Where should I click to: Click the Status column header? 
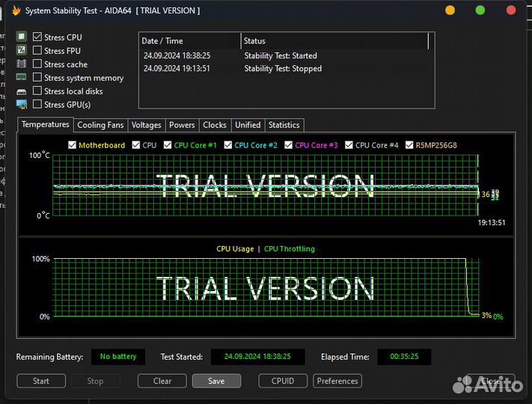pos(335,41)
